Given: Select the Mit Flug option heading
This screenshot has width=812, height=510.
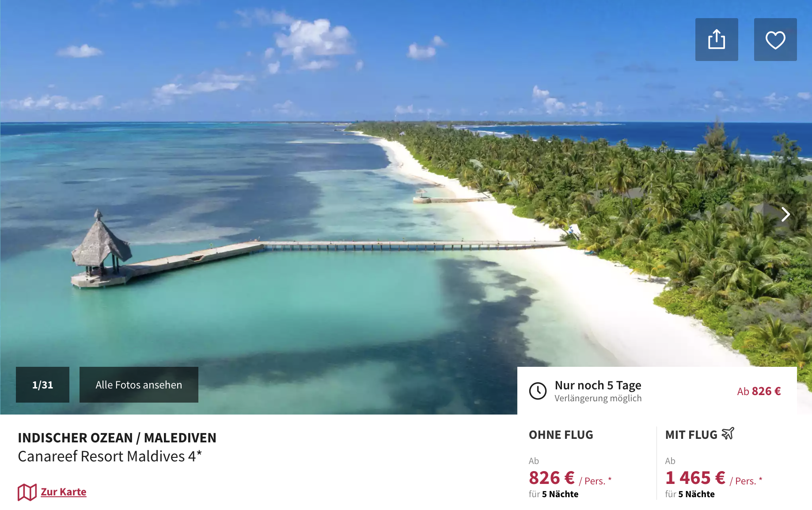Looking at the screenshot, I should tap(691, 435).
